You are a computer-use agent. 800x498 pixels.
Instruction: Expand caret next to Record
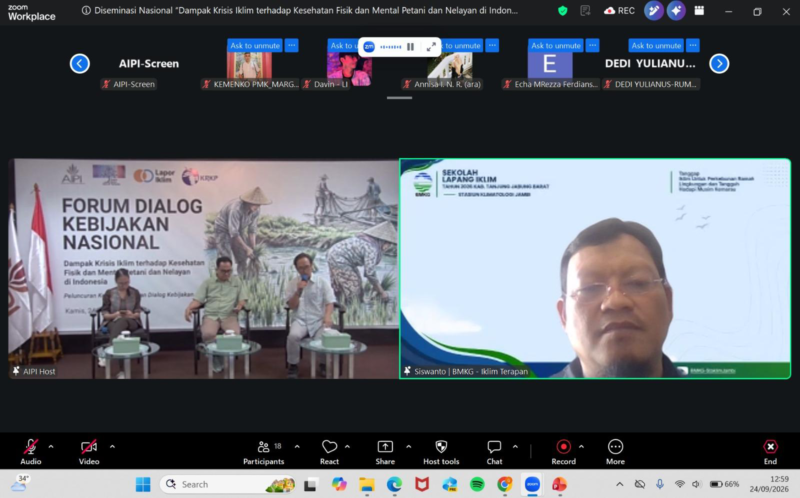(x=581, y=446)
